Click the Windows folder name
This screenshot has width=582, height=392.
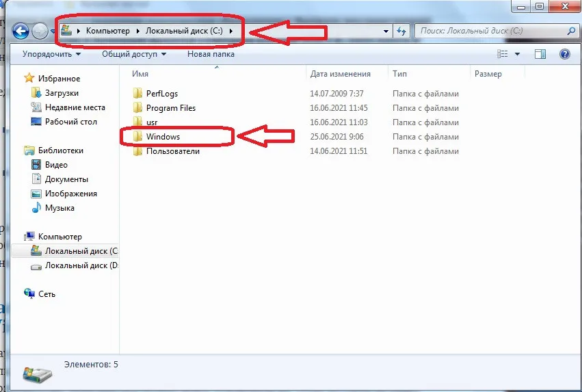coord(163,137)
